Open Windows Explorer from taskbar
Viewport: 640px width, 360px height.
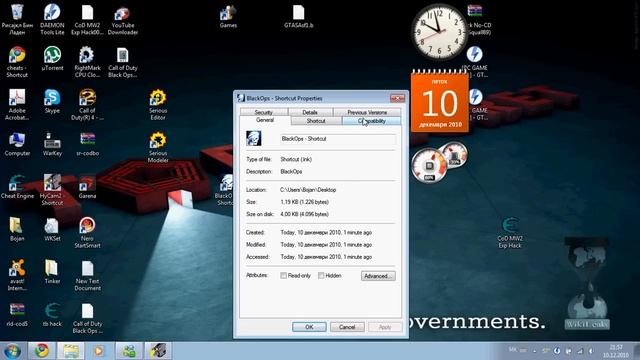(x=70, y=351)
